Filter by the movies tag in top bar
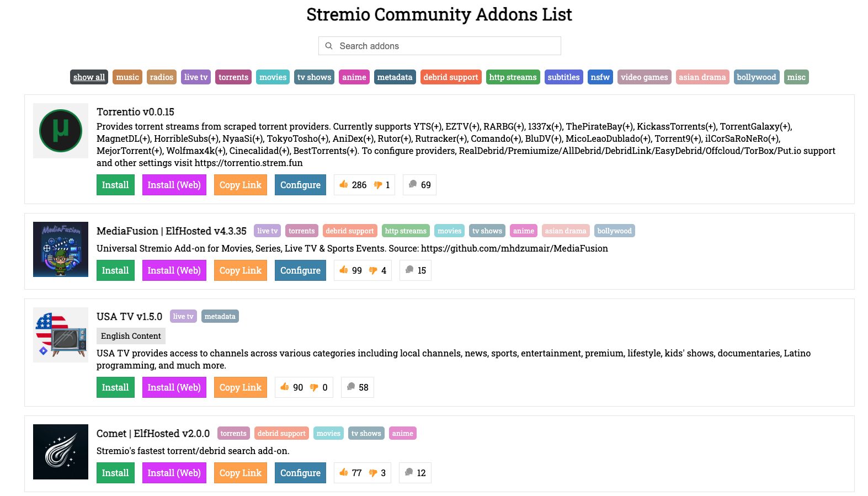The image size is (868, 496). point(273,77)
